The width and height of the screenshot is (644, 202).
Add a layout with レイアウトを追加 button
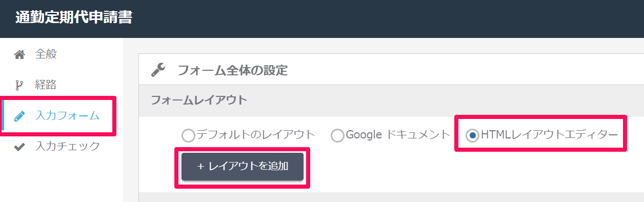243,166
